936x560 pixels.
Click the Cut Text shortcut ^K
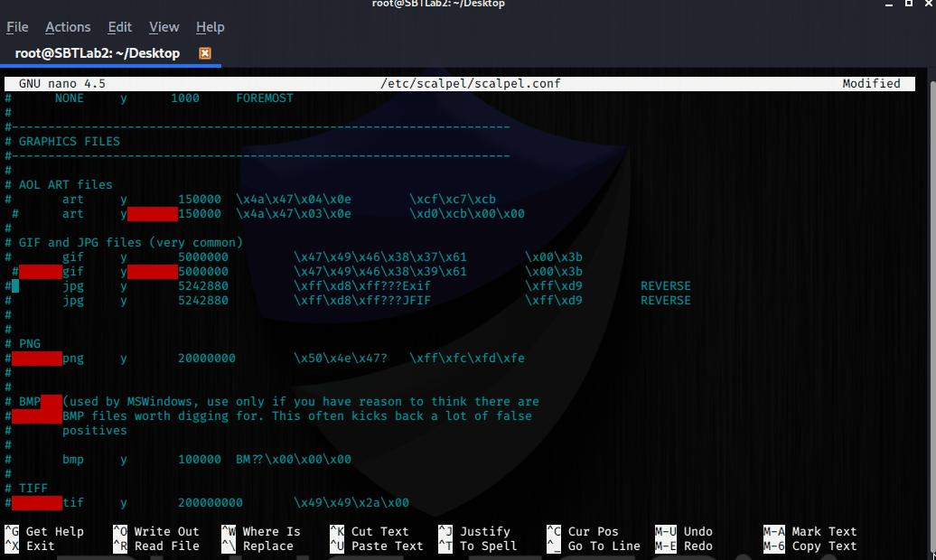(x=370, y=531)
